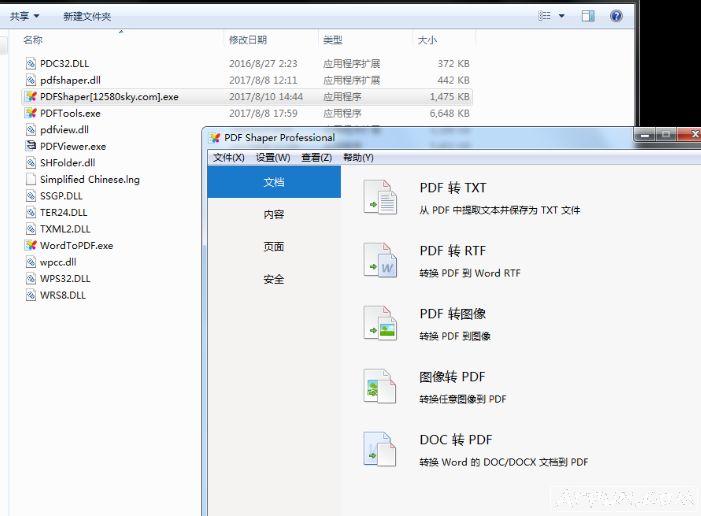Screen dimensions: 701x516
Task: Click the description 从 PDF 中提取文本并保存为 TXT 文件
Action: pyautogui.click(x=500, y=210)
